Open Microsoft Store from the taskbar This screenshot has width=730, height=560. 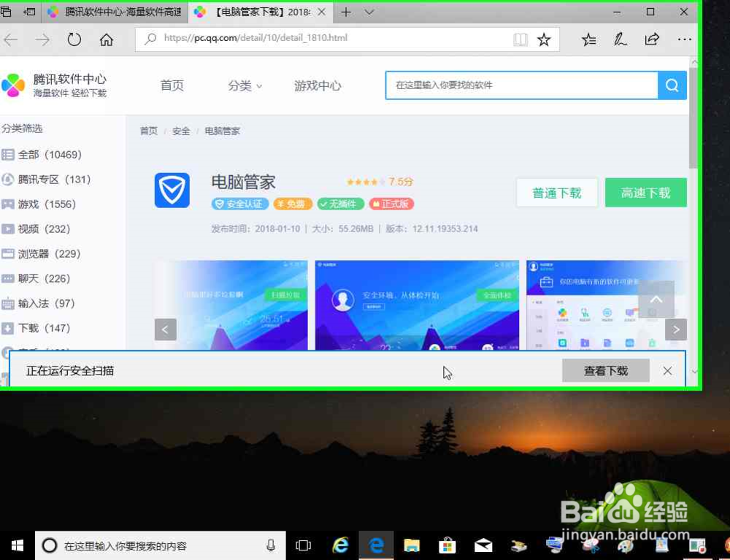coord(447,545)
